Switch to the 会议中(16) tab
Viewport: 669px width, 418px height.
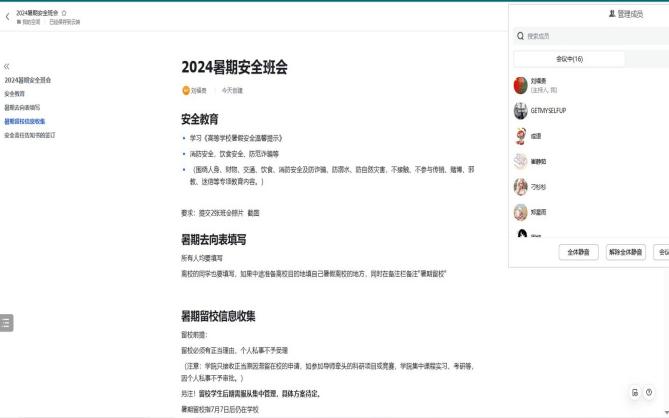569,59
